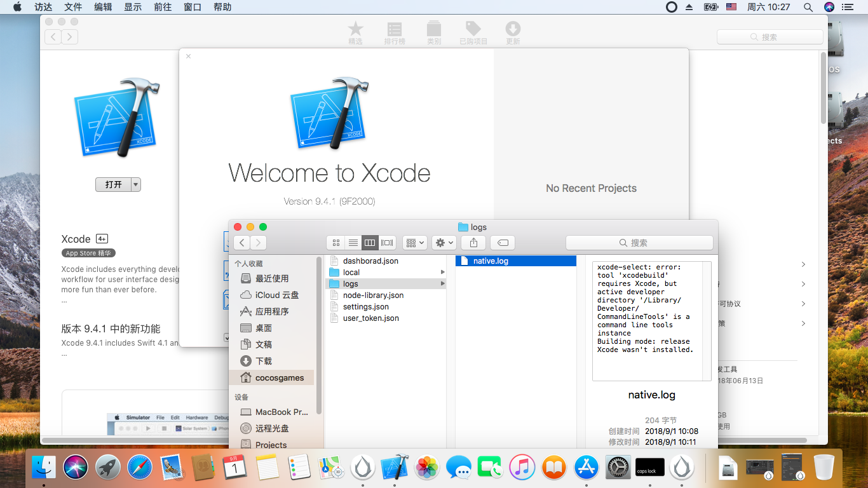Open the input source flag menu
The image size is (868, 488).
pyautogui.click(x=731, y=7)
